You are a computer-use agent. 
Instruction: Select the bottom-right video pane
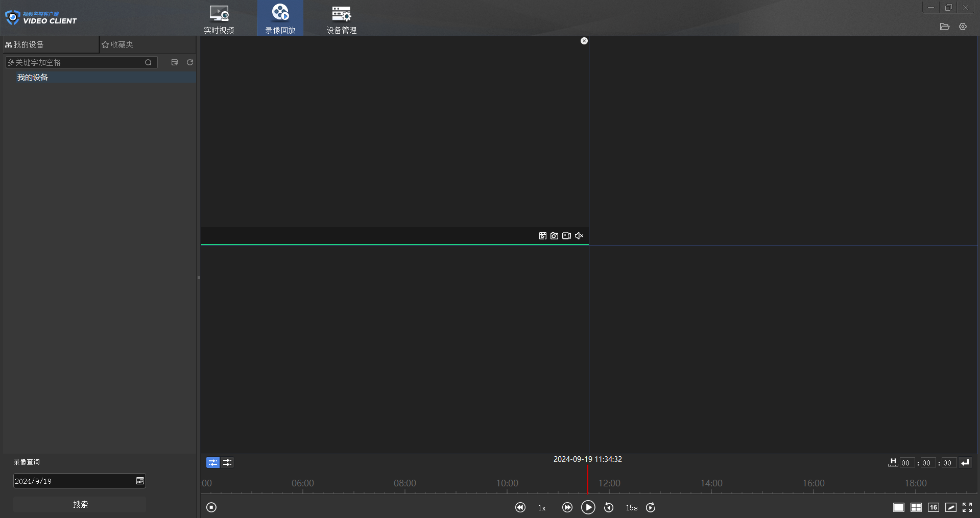coord(783,349)
